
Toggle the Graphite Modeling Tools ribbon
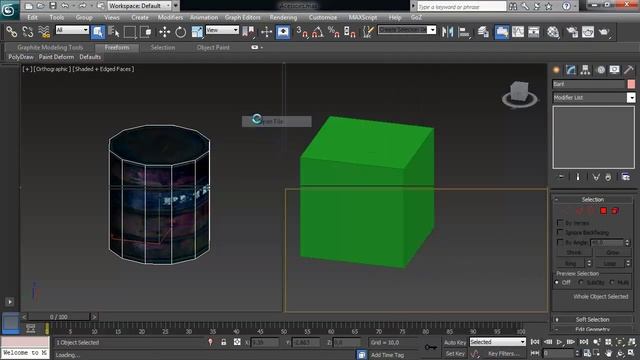(502, 32)
